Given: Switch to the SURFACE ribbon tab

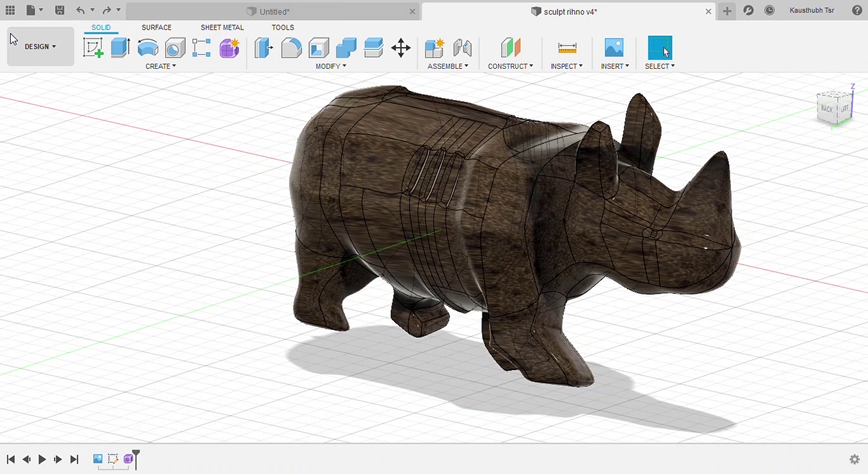Looking at the screenshot, I should coord(156,28).
